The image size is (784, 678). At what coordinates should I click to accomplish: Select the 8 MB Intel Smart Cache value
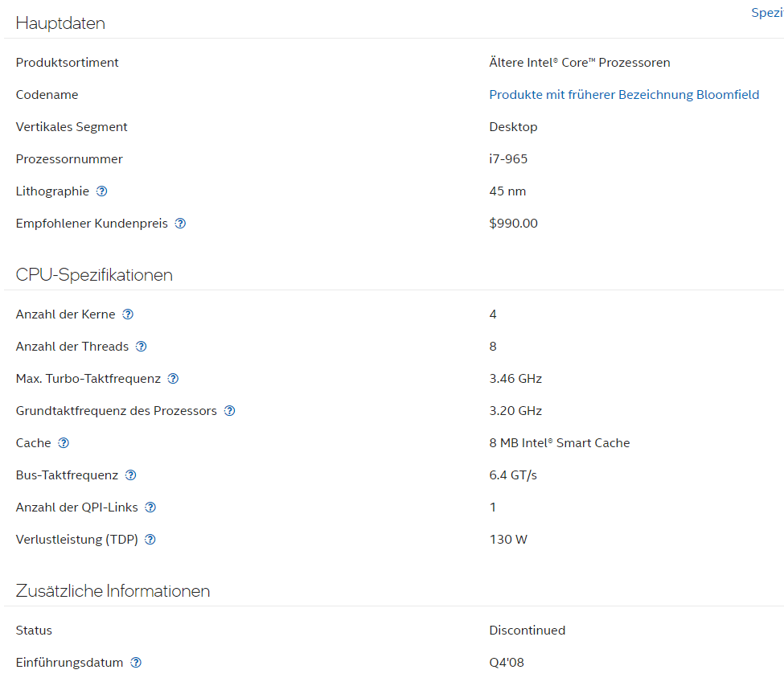click(560, 443)
